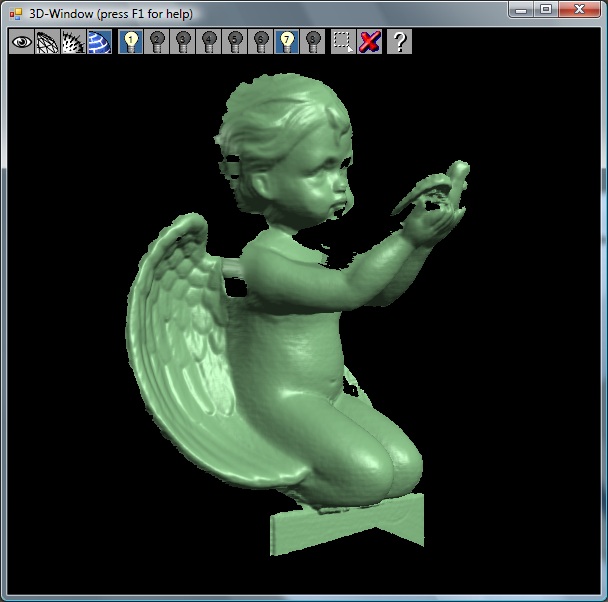Turn off light bulb 7
608x602 pixels.
click(x=287, y=41)
